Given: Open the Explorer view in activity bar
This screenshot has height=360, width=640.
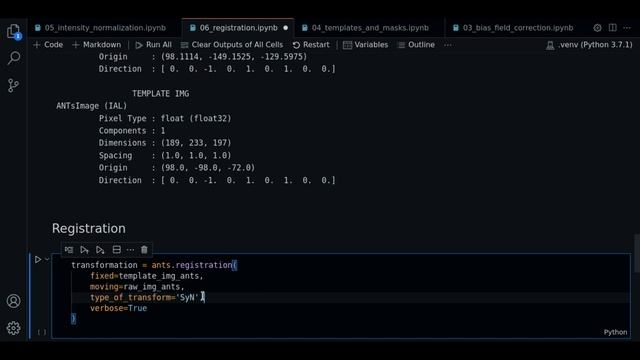Looking at the screenshot, I should 13,31.
